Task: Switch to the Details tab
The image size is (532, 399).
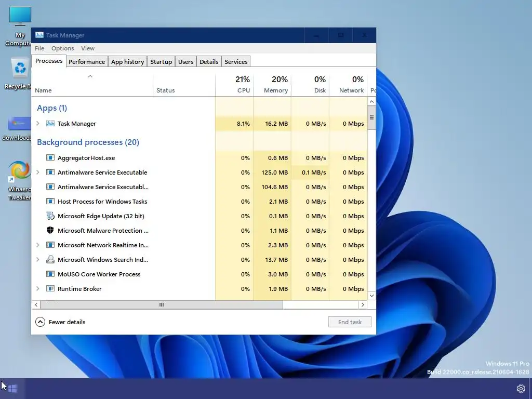Action: tap(209, 62)
